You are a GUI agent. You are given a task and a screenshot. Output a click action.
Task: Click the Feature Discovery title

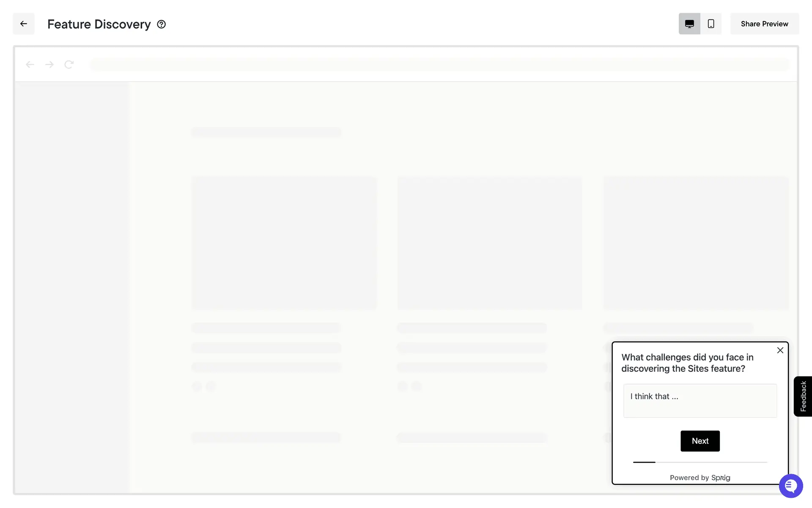(99, 24)
